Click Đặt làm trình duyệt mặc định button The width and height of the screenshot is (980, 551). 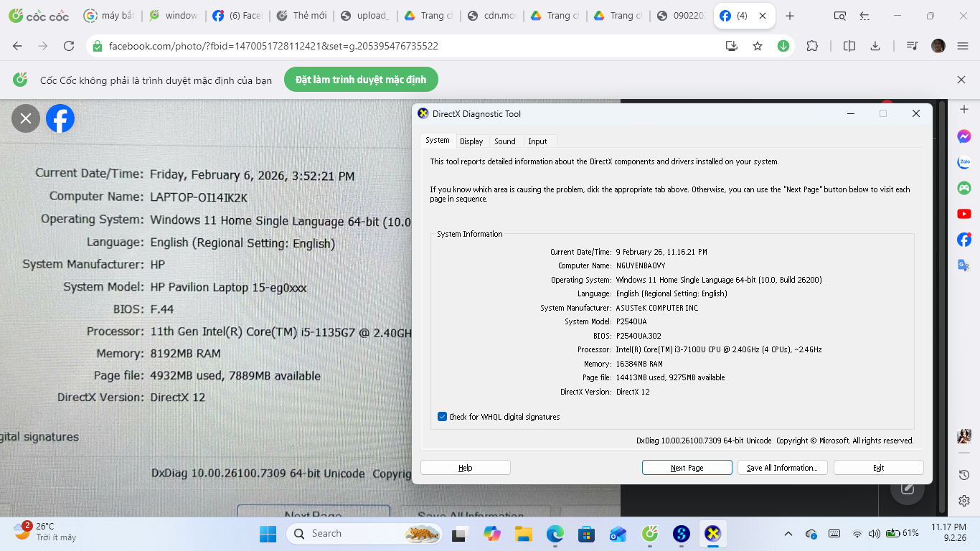(361, 80)
